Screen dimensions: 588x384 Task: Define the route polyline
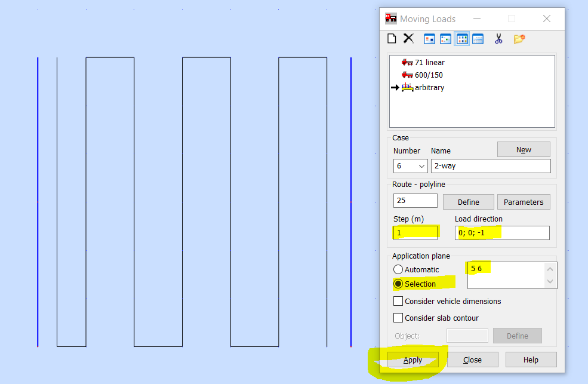click(x=468, y=201)
